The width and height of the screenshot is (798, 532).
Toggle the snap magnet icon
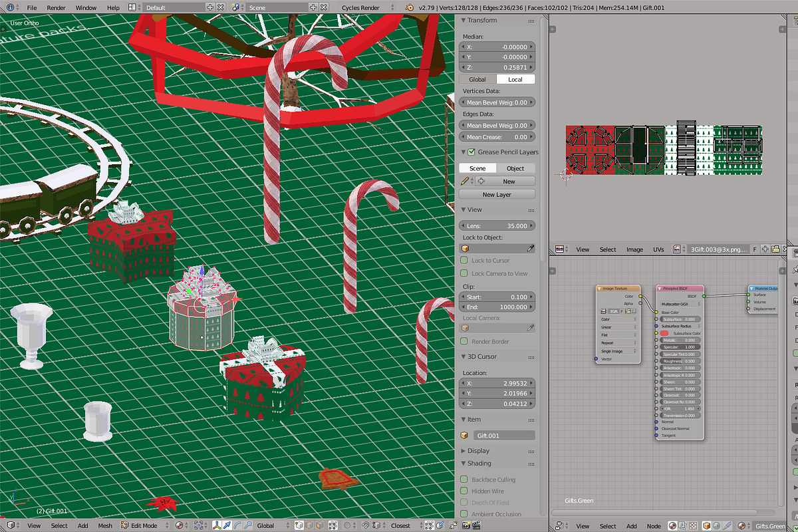[364, 525]
